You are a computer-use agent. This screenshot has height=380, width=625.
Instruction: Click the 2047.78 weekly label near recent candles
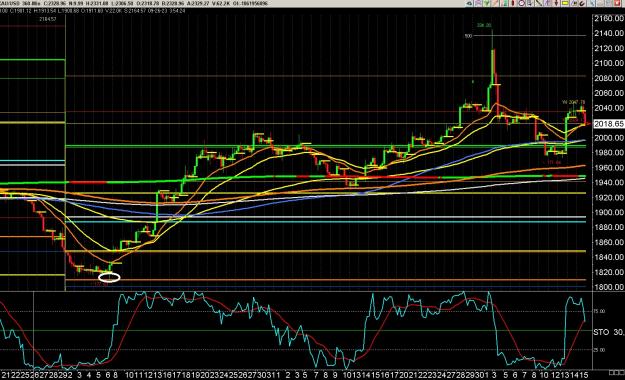574,102
